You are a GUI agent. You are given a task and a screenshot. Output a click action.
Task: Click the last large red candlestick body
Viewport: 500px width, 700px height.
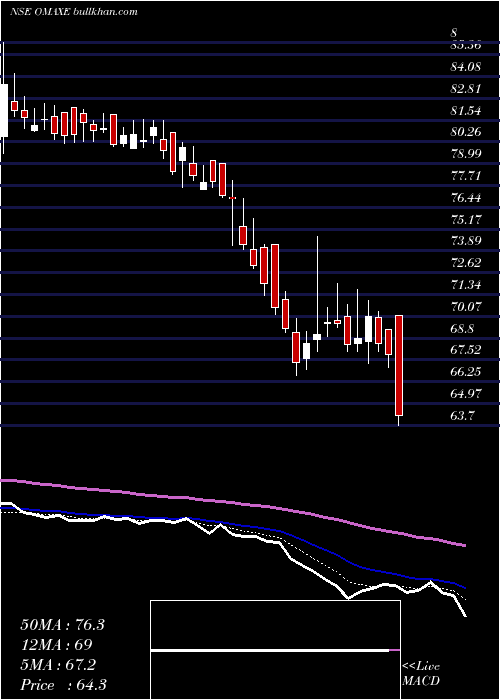coord(399,365)
